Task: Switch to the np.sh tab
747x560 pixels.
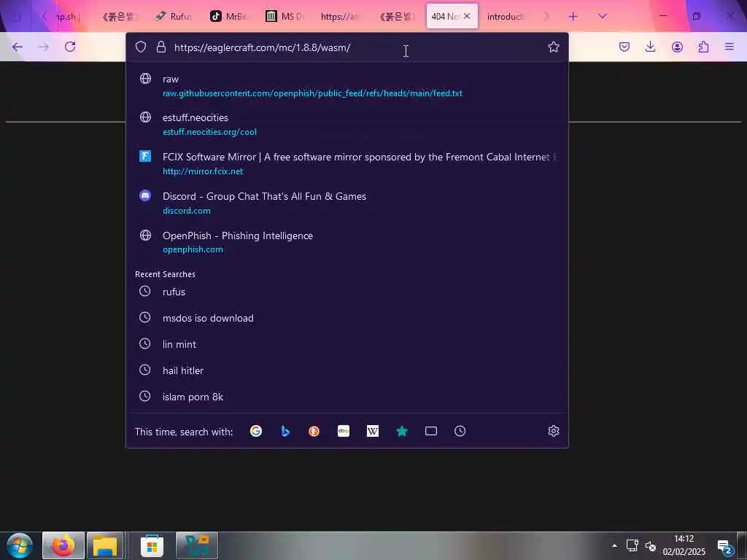Action: [x=66, y=17]
